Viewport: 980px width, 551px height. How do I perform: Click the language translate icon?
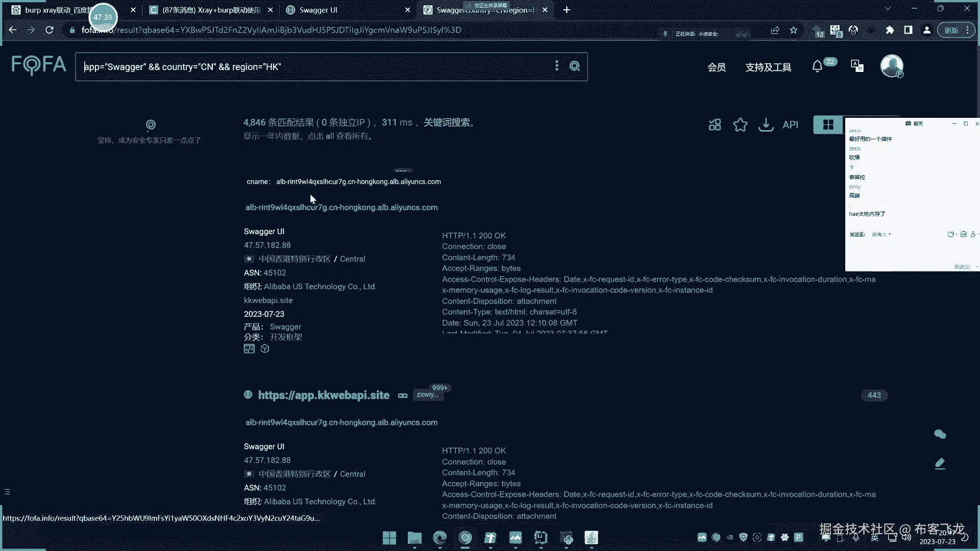tap(857, 66)
